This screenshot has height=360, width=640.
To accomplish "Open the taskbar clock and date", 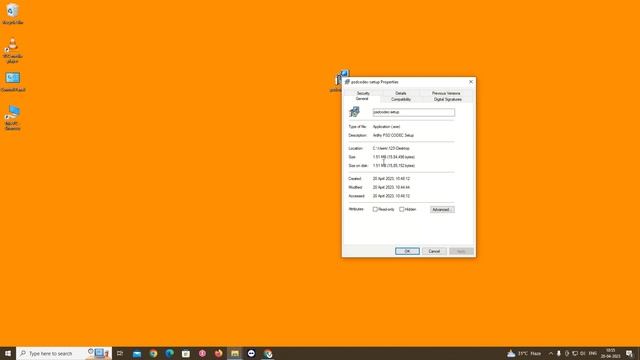I will click(611, 353).
